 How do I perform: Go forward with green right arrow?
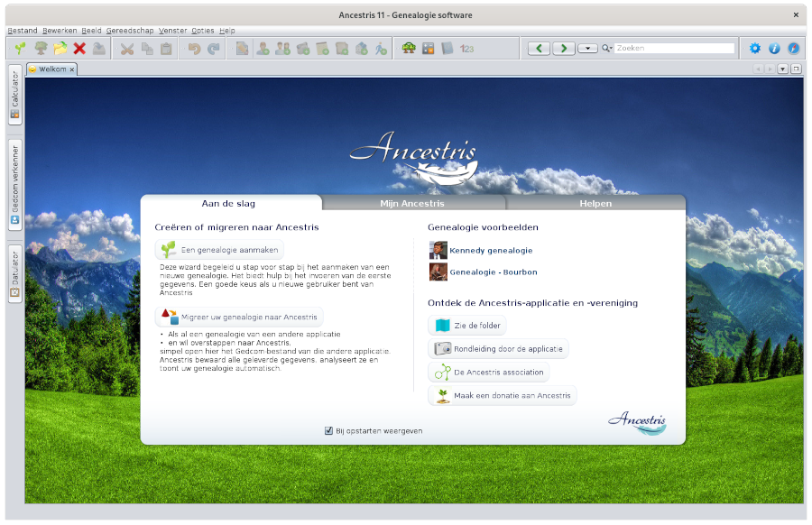[563, 48]
